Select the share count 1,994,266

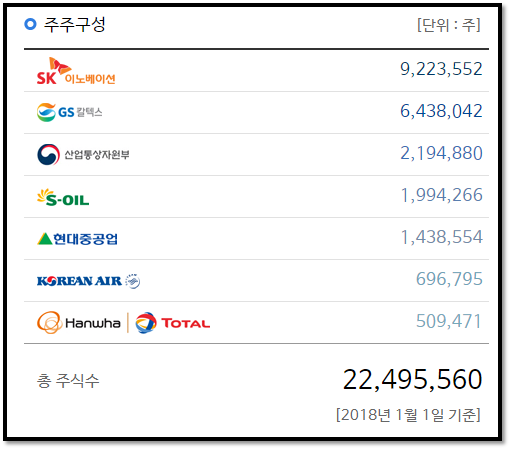[x=441, y=195]
